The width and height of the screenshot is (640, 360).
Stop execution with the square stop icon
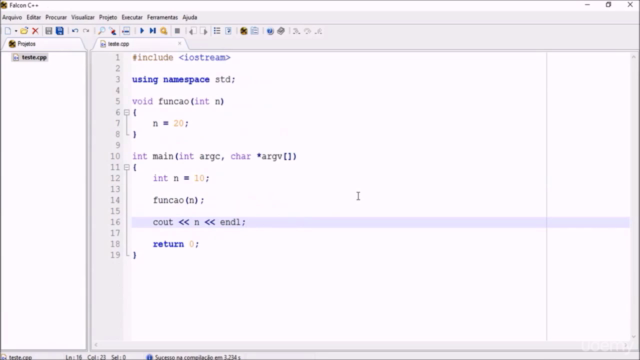[x=177, y=31]
